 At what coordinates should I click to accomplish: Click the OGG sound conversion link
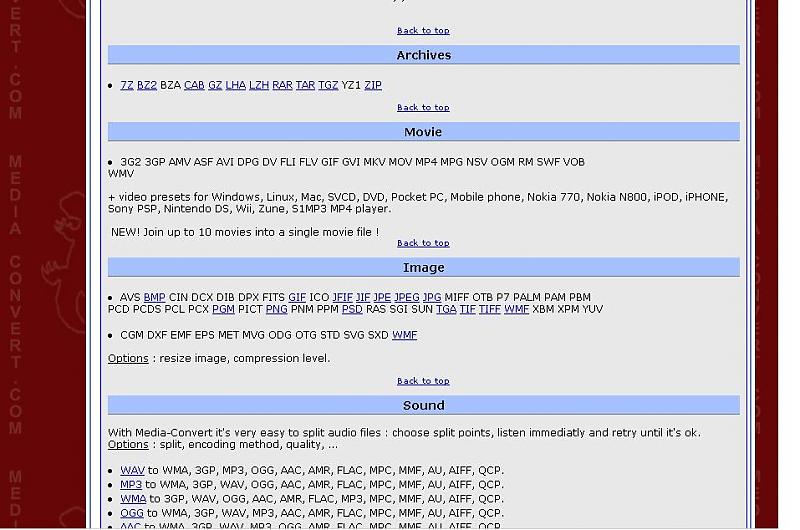pyautogui.click(x=132, y=514)
